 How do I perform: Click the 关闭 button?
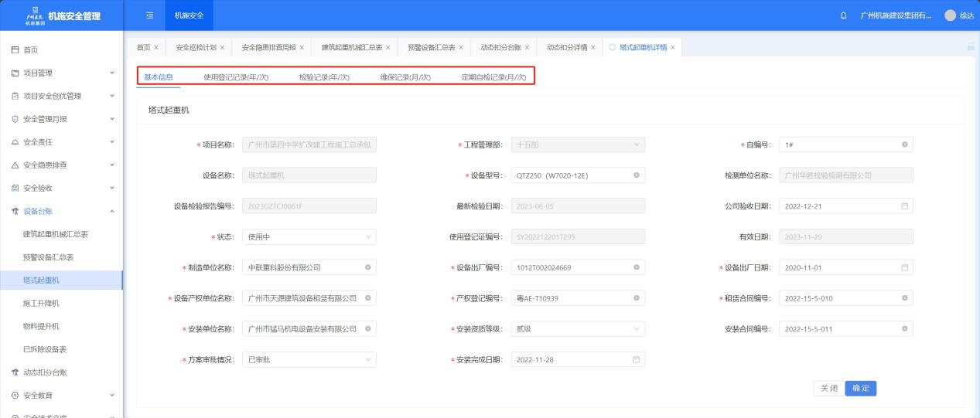828,389
